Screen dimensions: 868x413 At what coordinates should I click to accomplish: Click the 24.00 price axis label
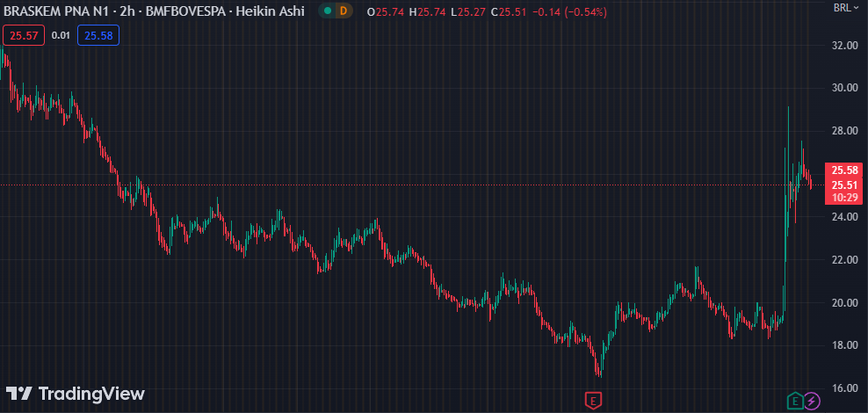[844, 216]
